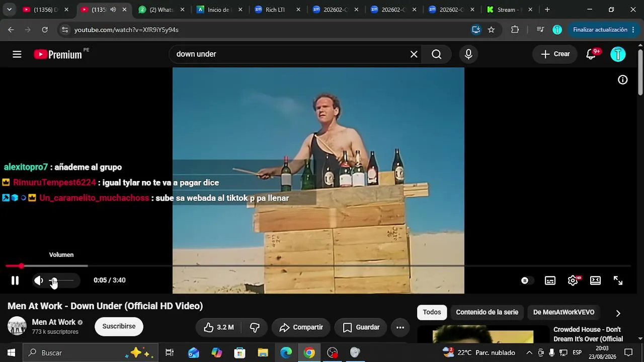Click the install/cast icon in address bar
644x362 pixels.
coord(476,30)
